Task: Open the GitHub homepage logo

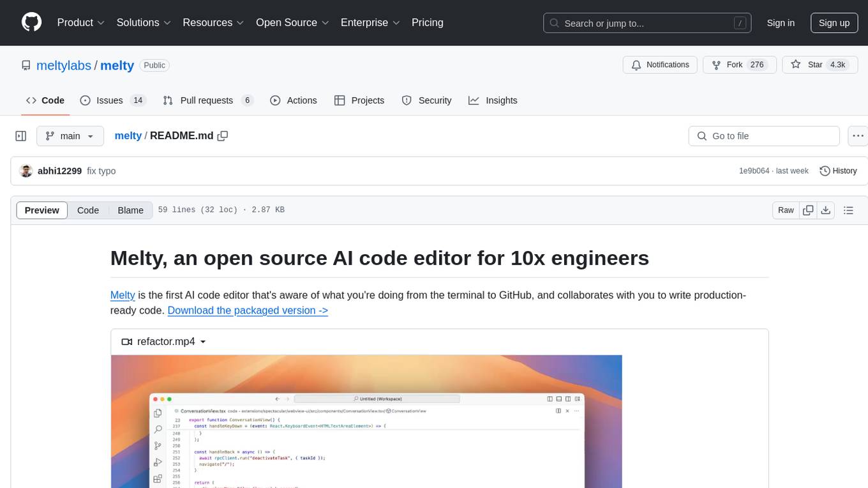Action: pyautogui.click(x=31, y=22)
